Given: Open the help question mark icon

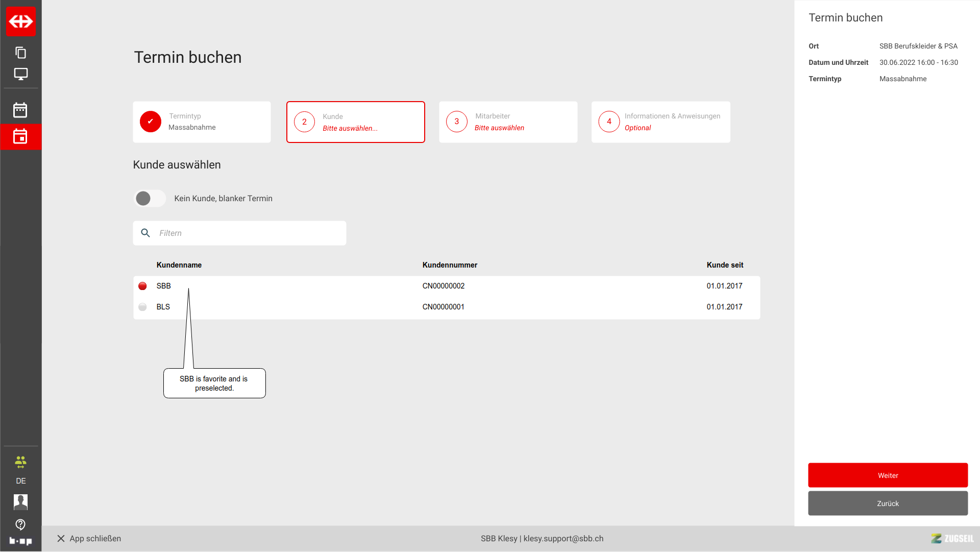Looking at the screenshot, I should pos(20,524).
